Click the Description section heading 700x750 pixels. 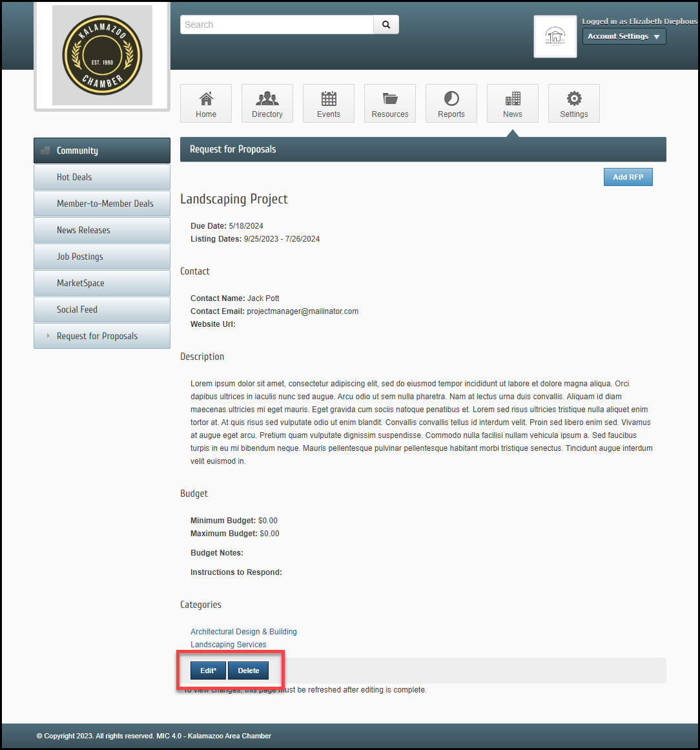coord(202,357)
